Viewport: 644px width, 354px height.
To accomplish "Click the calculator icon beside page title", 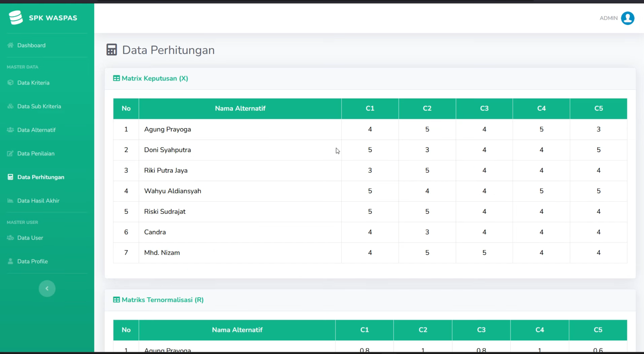I will [111, 50].
